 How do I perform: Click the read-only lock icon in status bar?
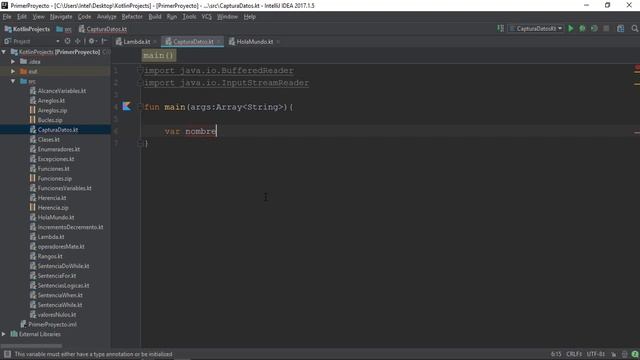[x=613, y=354]
